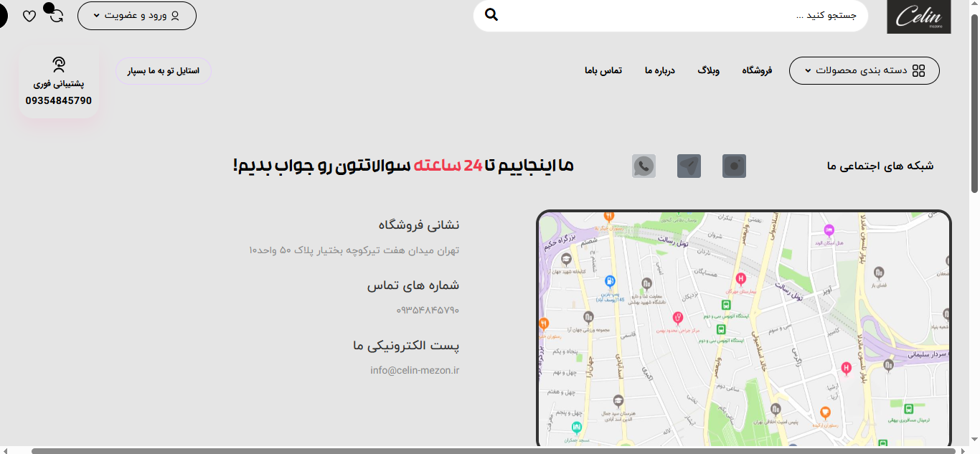The image size is (980, 454).
Task: Open the WhatsApp social icon
Action: pyautogui.click(x=644, y=166)
